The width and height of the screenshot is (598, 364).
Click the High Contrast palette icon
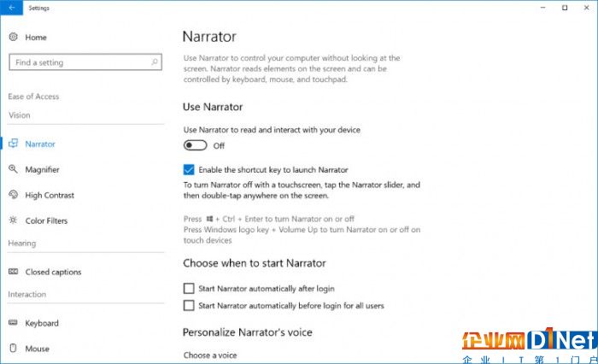tap(14, 195)
